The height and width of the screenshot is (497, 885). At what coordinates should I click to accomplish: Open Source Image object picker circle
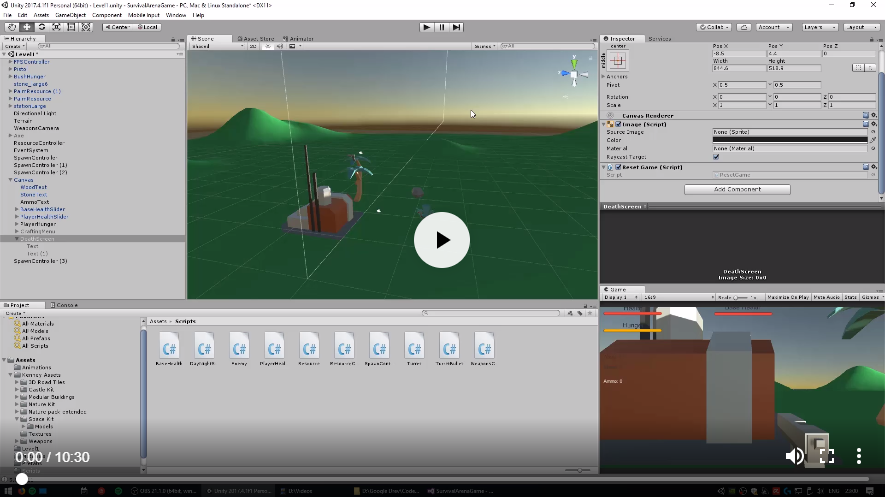873,132
